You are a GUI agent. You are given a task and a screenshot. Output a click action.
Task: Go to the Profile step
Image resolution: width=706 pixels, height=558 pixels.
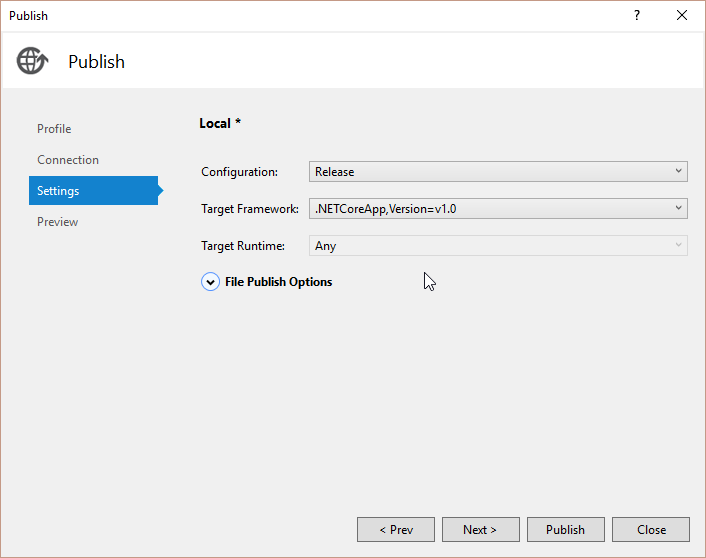(x=54, y=129)
